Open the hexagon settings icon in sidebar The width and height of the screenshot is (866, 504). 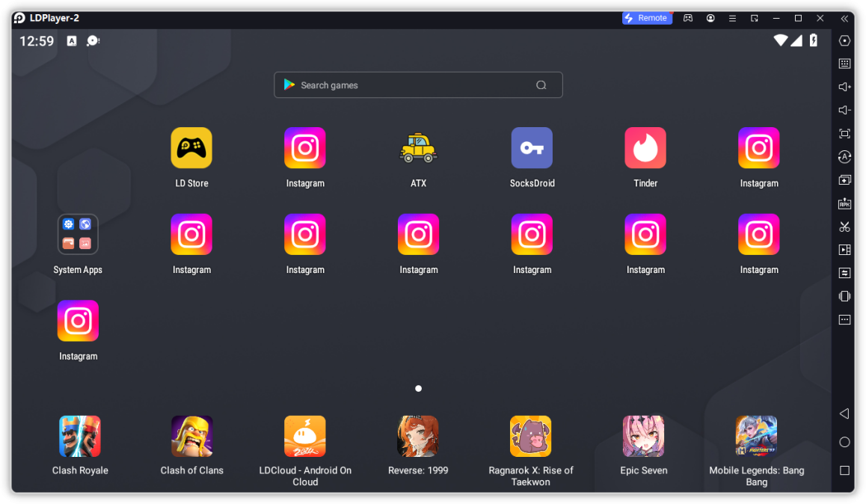(844, 40)
